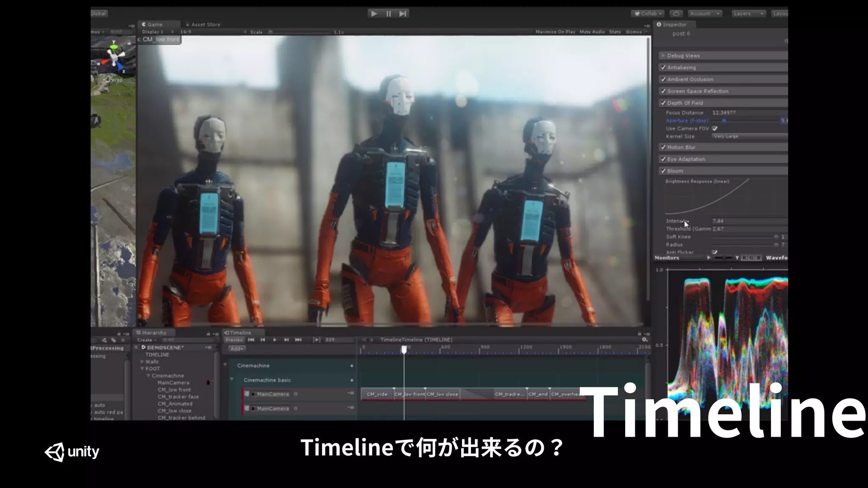Click Timeline next frame button
Viewport: 868px width, 488px height.
[x=287, y=340]
